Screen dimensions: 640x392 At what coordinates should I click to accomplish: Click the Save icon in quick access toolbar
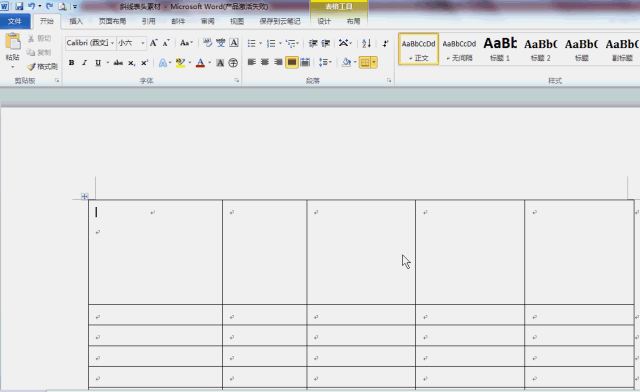click(19, 6)
